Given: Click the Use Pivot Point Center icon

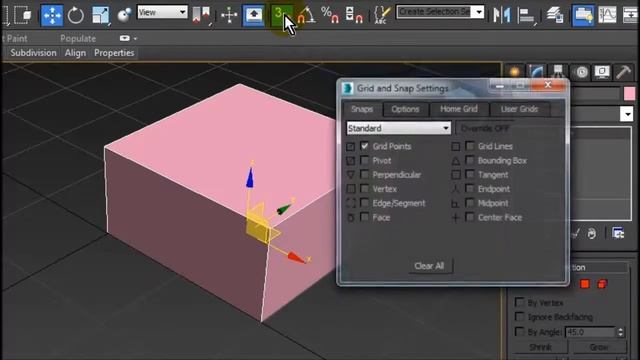Looking at the screenshot, I should click(201, 16).
